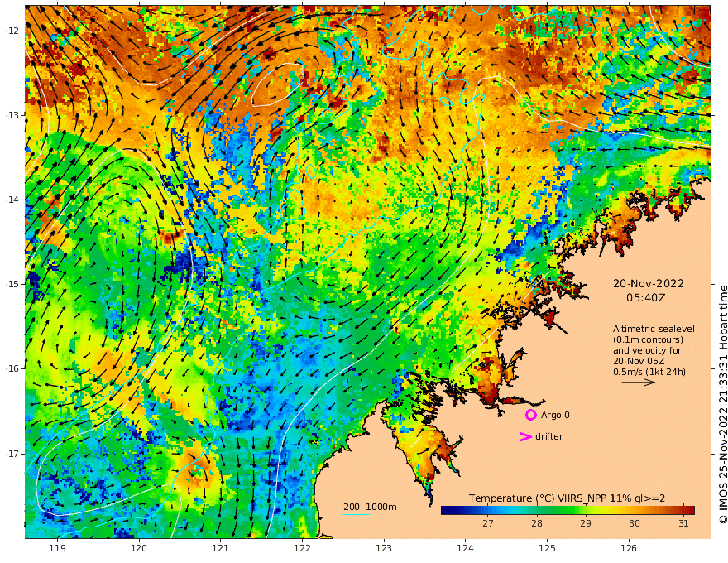Image resolution: width=728 pixels, height=563 pixels.
Task: Click the cyan 200m depth contour legend line
Action: click(x=357, y=514)
